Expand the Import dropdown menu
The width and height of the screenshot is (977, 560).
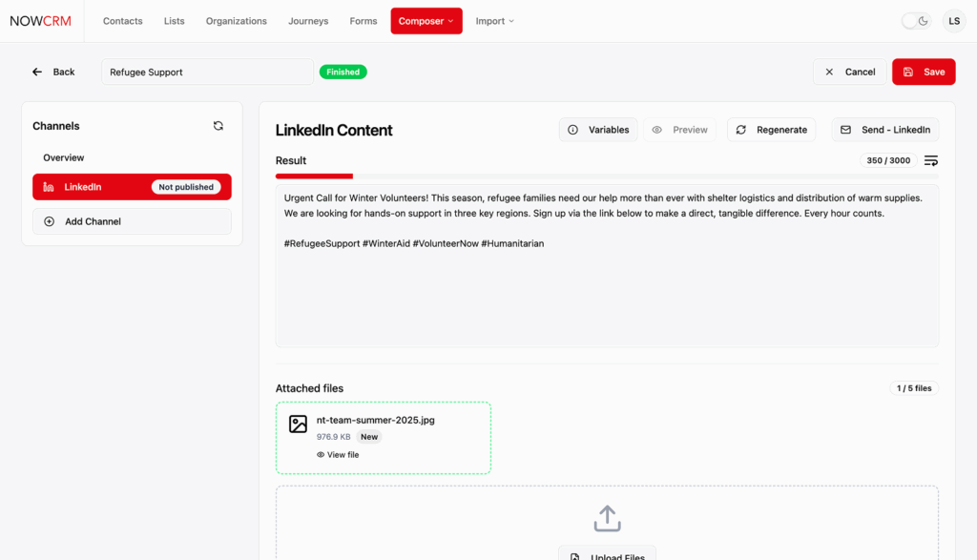point(494,21)
